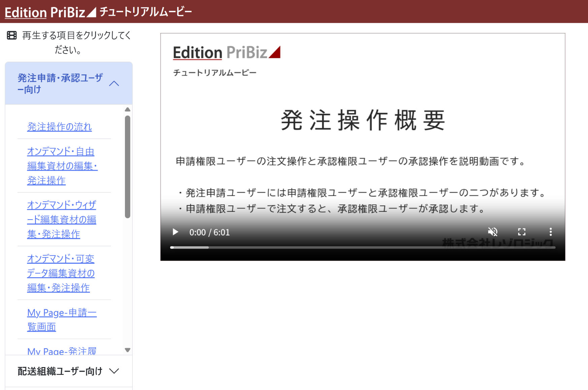Open 発注操作の流れ video link
The image size is (588, 390).
[59, 127]
